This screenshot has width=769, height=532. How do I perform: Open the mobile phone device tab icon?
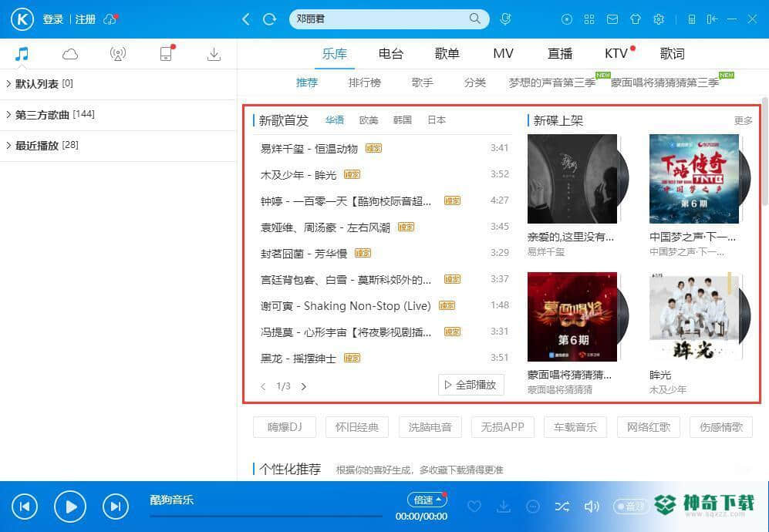[167, 53]
